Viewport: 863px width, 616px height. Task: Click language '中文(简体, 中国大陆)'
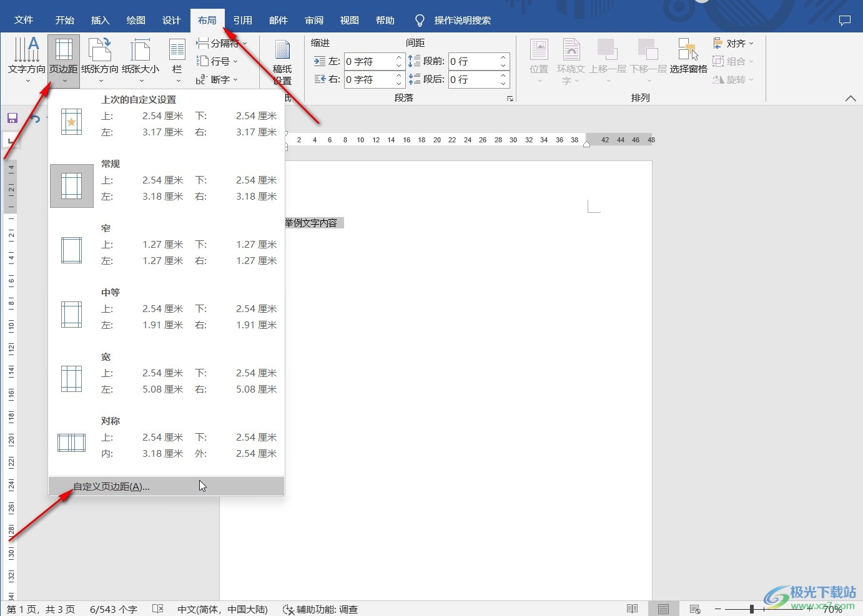[222, 609]
